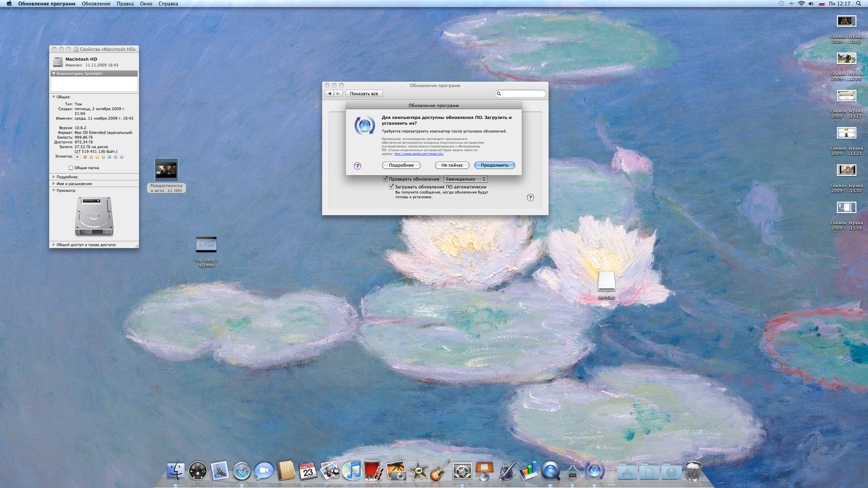This screenshot has height=488, width=868.
Task: Click the preferences search field
Action: (520, 94)
